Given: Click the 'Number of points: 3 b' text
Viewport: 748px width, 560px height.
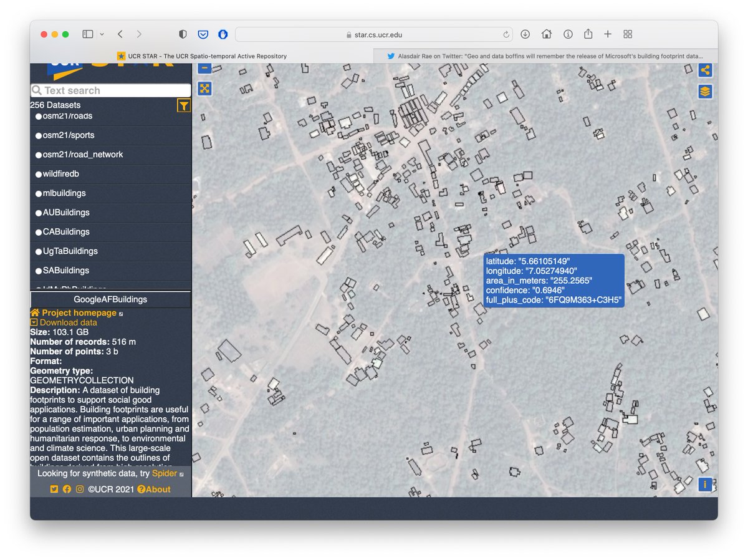Looking at the screenshot, I should coord(74,352).
